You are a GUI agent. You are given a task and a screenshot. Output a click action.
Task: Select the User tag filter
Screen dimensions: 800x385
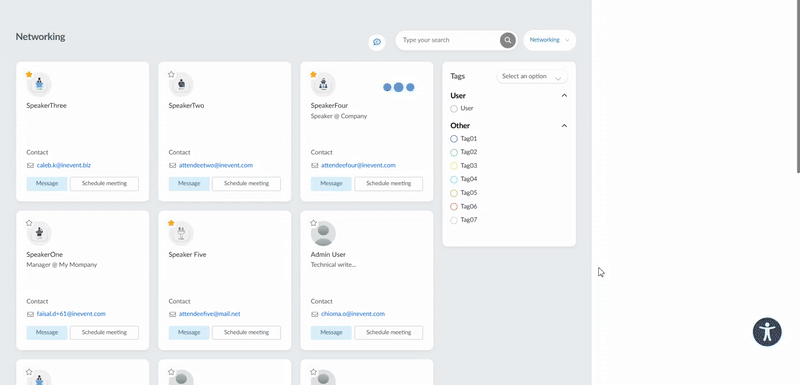(454, 109)
